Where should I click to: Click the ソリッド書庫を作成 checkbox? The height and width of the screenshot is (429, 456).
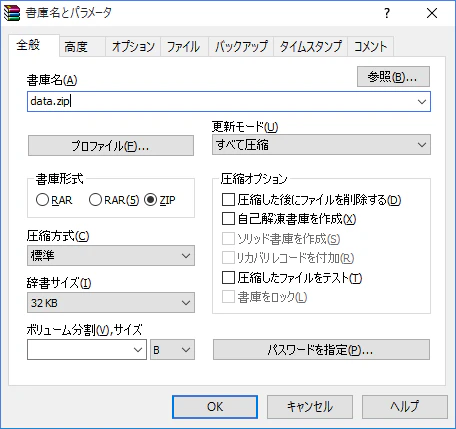pyautogui.click(x=228, y=239)
